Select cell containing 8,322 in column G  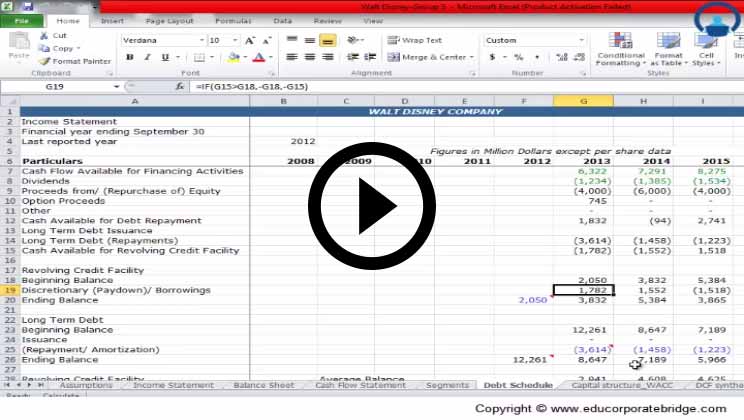(583, 171)
